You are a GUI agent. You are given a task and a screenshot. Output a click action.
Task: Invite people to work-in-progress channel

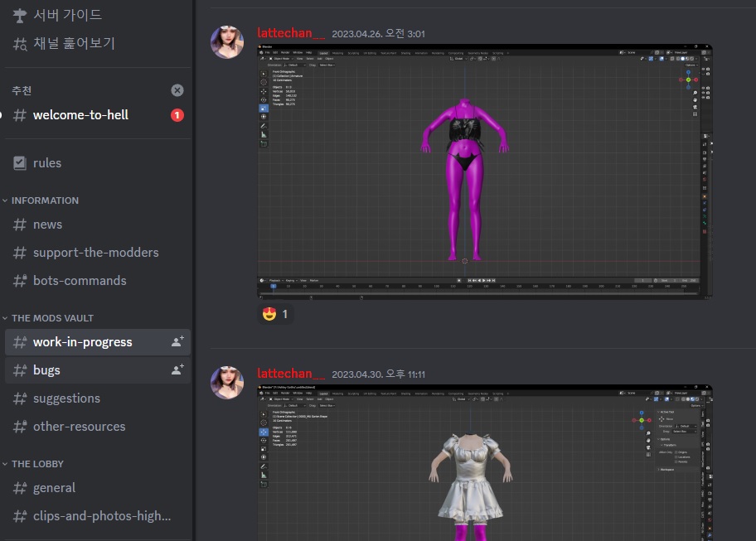coord(177,342)
